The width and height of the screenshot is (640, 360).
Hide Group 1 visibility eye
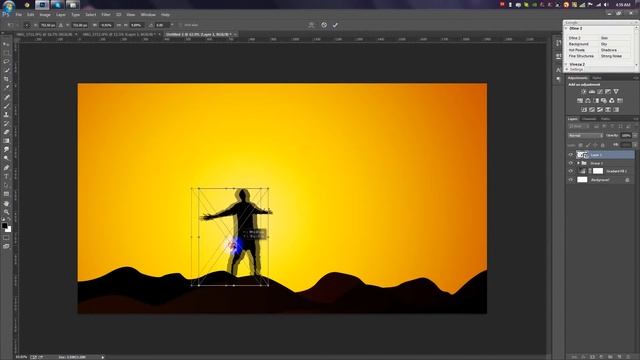coord(571,163)
